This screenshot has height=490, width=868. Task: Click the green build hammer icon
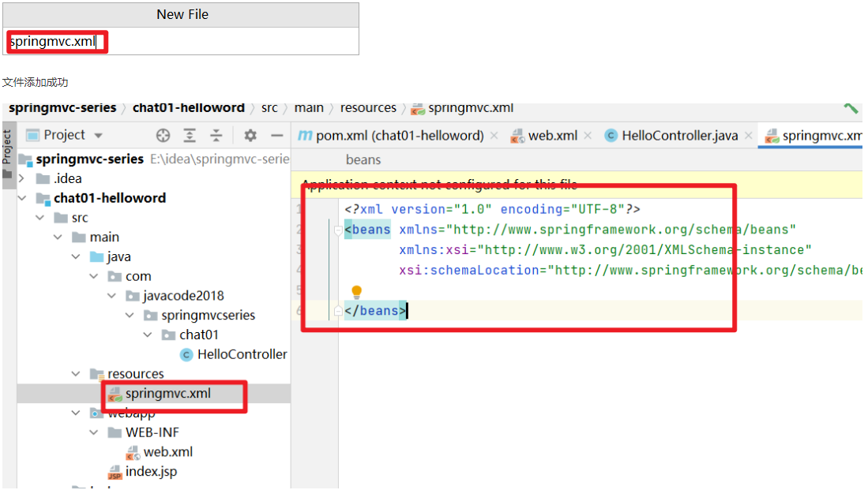[851, 108]
